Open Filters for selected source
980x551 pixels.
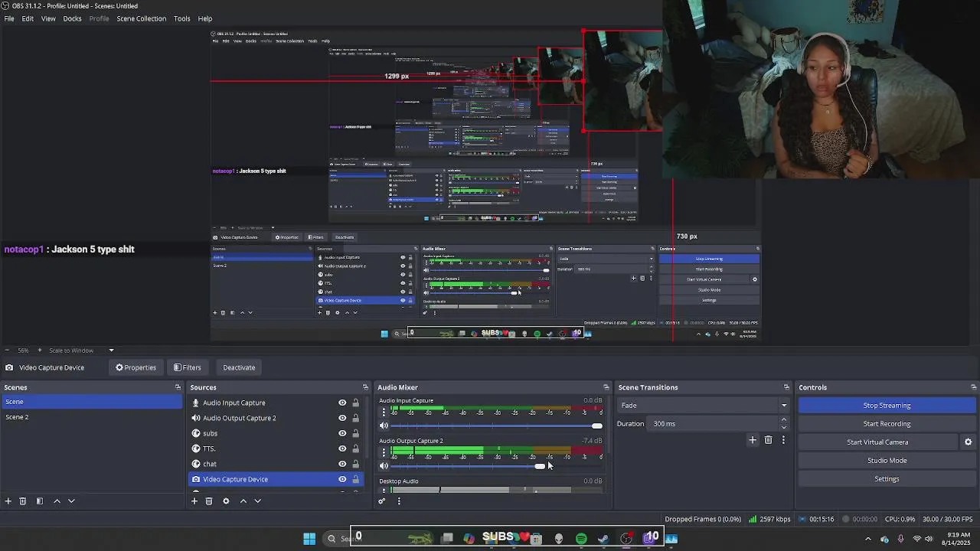(x=187, y=367)
